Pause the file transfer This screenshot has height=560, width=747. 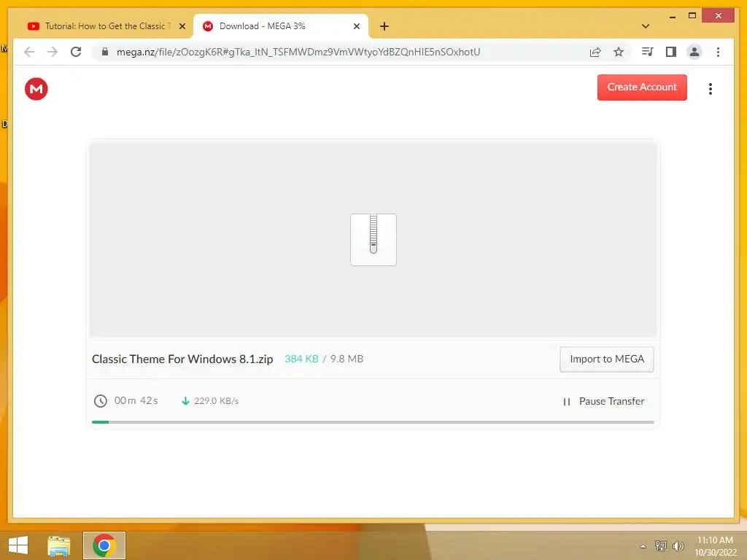click(x=603, y=402)
